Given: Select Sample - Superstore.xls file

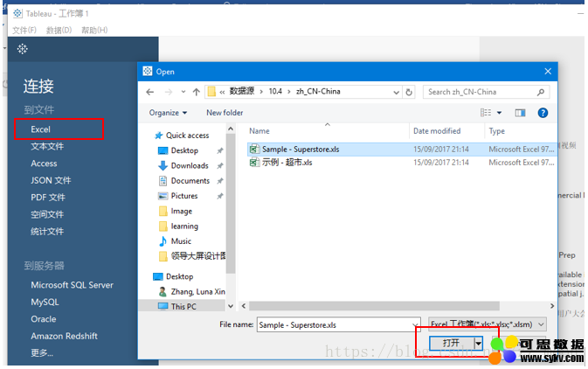Looking at the screenshot, I should [402, 149].
